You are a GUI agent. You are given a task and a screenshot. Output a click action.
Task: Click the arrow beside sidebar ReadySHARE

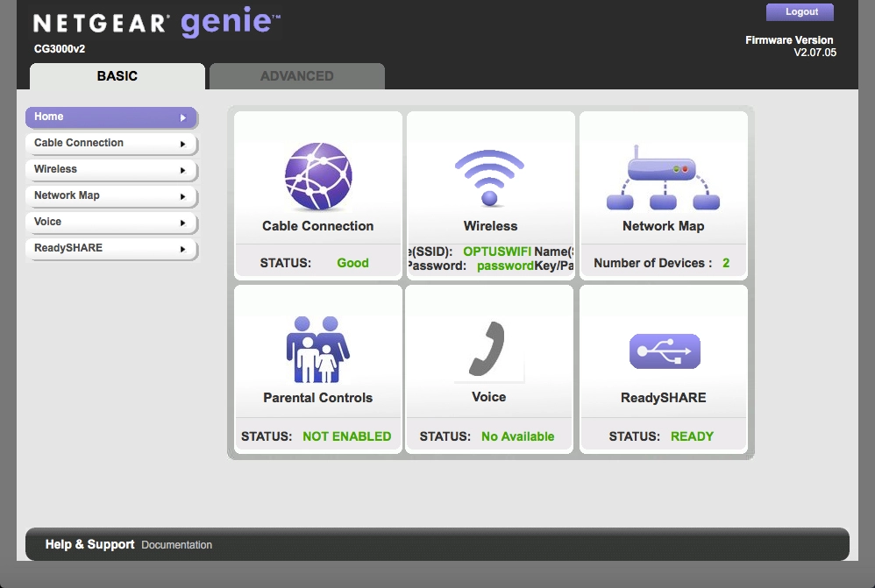coord(182,249)
